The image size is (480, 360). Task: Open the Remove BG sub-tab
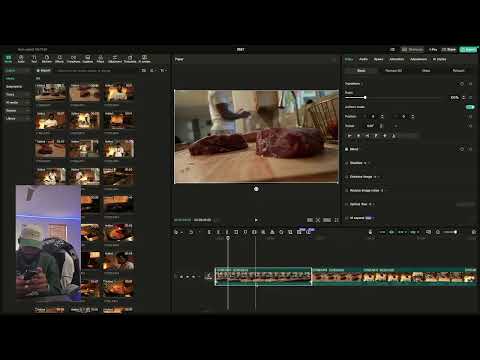[393, 71]
